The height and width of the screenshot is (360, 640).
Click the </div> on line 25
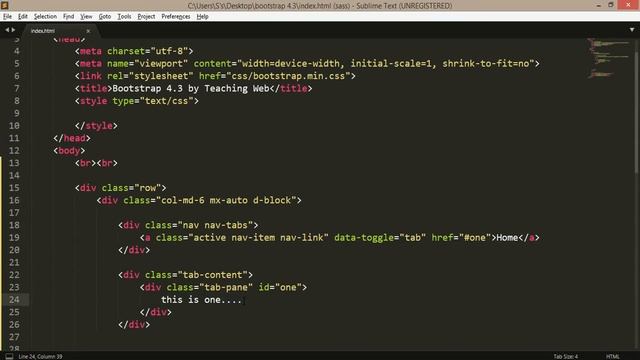[156, 312]
